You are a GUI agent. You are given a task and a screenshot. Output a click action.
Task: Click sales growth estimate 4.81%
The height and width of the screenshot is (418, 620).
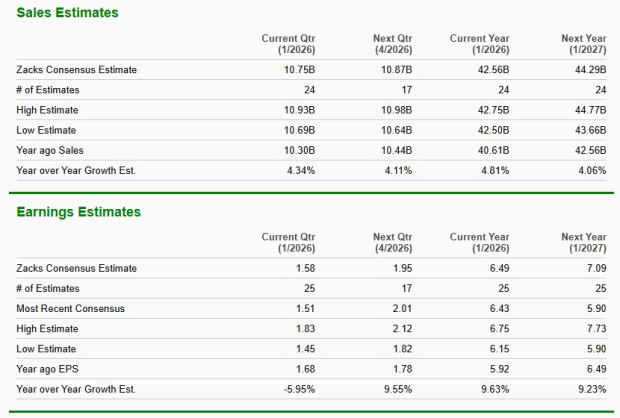[x=495, y=170]
